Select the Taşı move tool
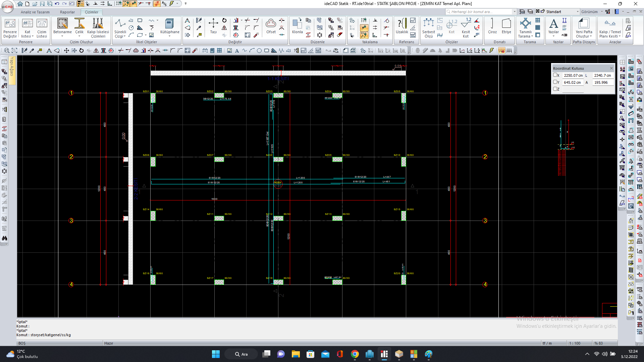Viewport: 644px width, 362px height. coord(213,26)
